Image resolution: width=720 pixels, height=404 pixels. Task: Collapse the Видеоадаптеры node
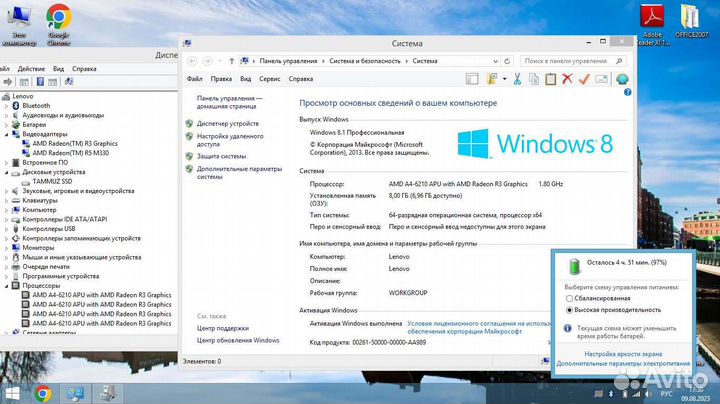6,134
